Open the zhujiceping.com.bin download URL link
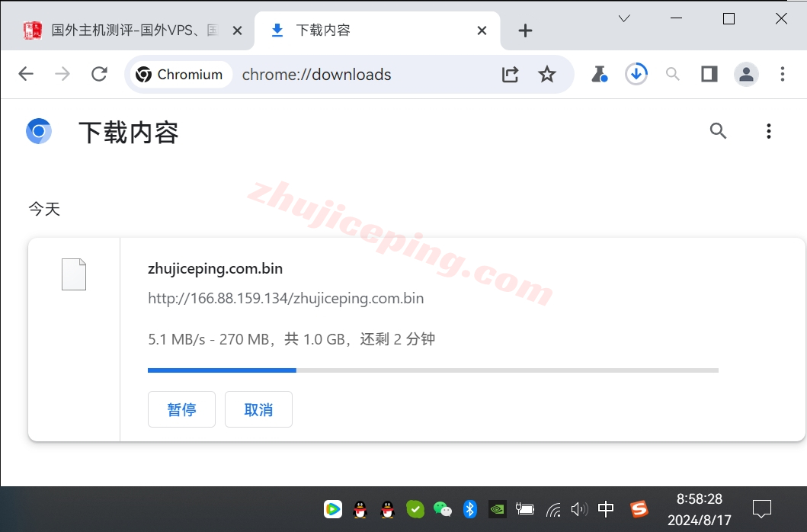The width and height of the screenshot is (807, 532). (286, 298)
